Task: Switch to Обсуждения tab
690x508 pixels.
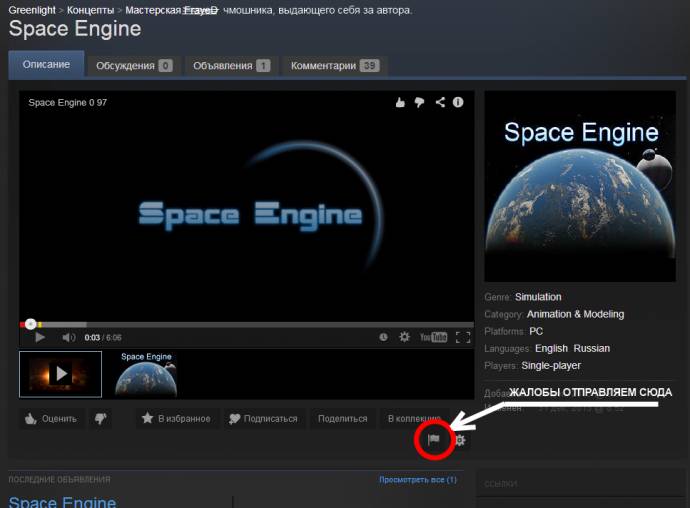Action: pos(134,66)
